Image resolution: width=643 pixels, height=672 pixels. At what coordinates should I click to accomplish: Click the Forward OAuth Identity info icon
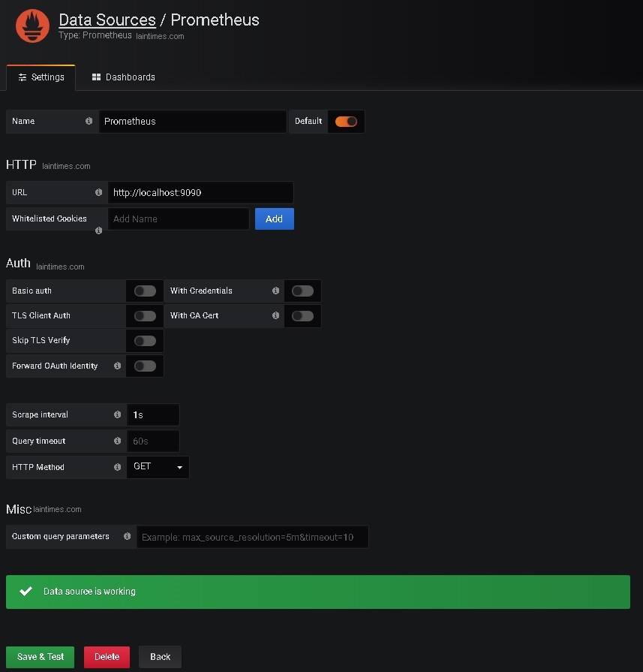[117, 366]
